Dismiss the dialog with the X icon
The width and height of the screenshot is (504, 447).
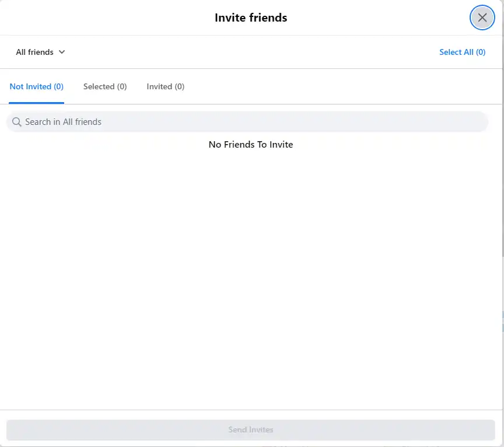482,18
